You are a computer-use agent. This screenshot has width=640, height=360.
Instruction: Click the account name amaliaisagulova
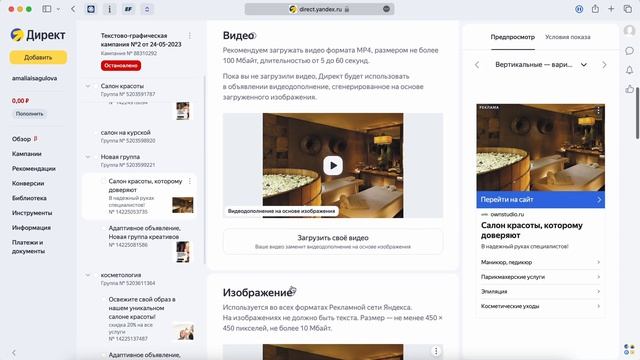coord(34,78)
